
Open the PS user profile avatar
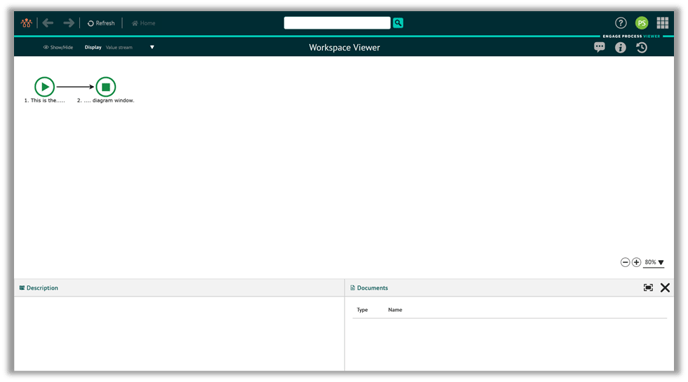[641, 23]
